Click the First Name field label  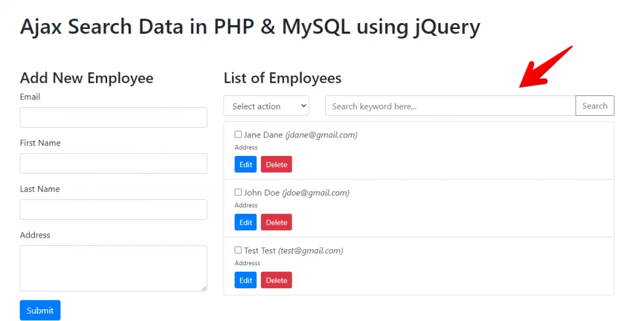coord(40,143)
